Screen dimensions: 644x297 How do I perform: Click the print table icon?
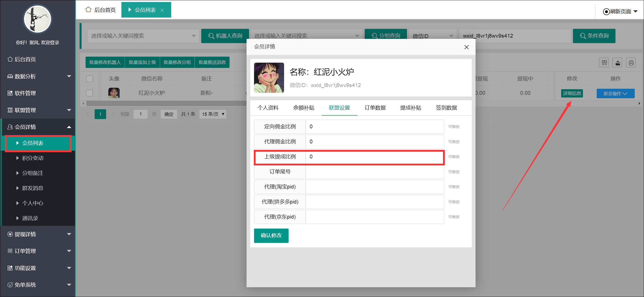(x=631, y=63)
